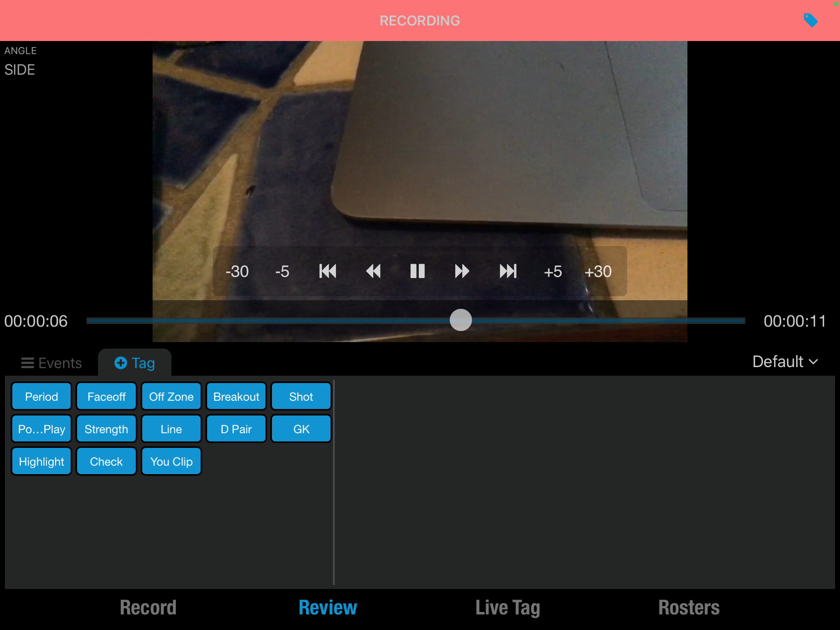Click the total duration 00:00:11
This screenshot has height=630, width=840.
[794, 321]
